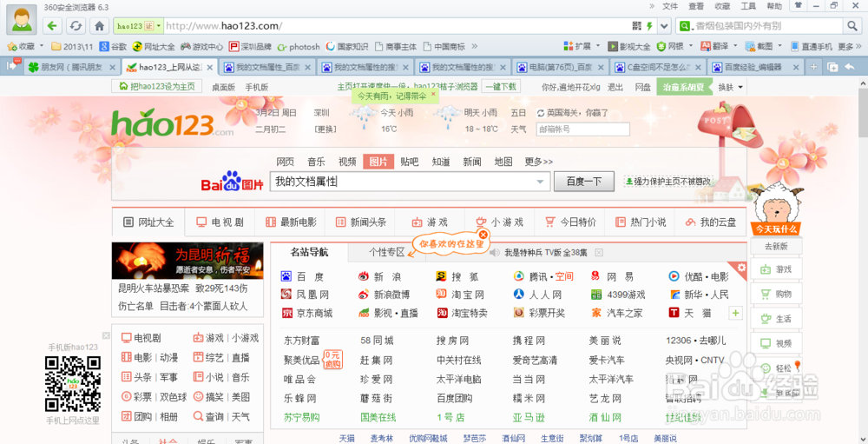The height and width of the screenshot is (444, 868).
Task: Click the 邮箱帐号 input field
Action: (583, 129)
